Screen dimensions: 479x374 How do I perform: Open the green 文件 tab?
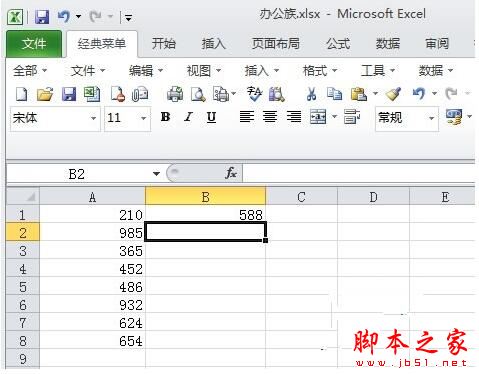pyautogui.click(x=34, y=44)
